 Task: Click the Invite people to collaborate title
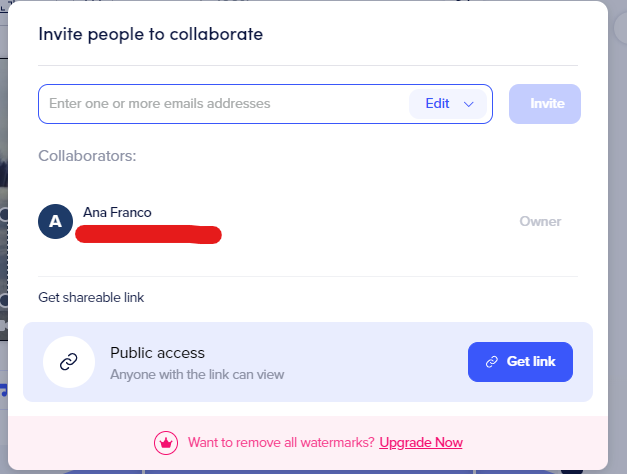pos(150,34)
